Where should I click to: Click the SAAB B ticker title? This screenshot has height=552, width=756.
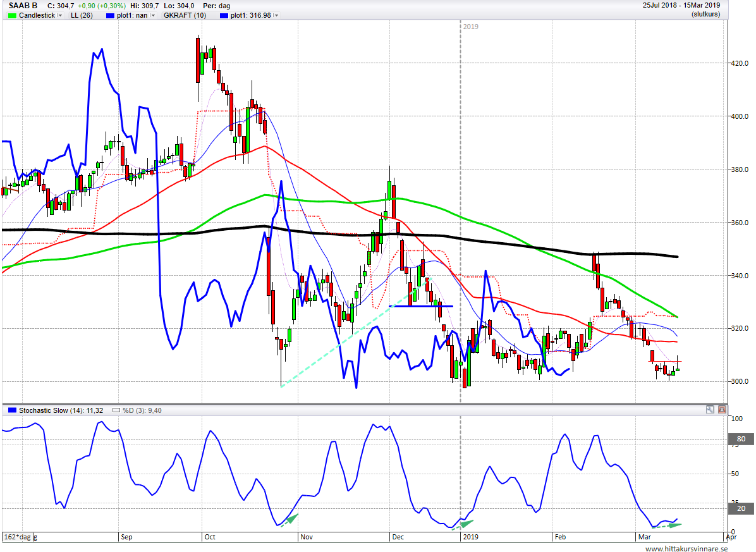coord(23,6)
